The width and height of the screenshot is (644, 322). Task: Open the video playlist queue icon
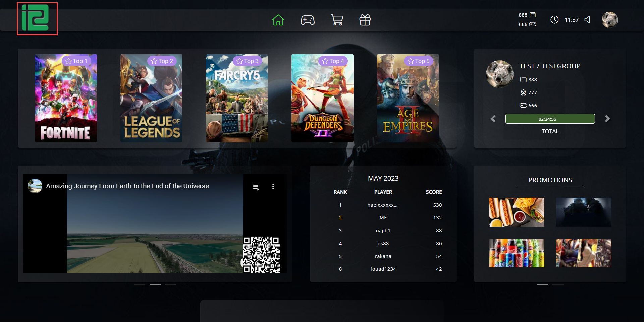pyautogui.click(x=256, y=187)
